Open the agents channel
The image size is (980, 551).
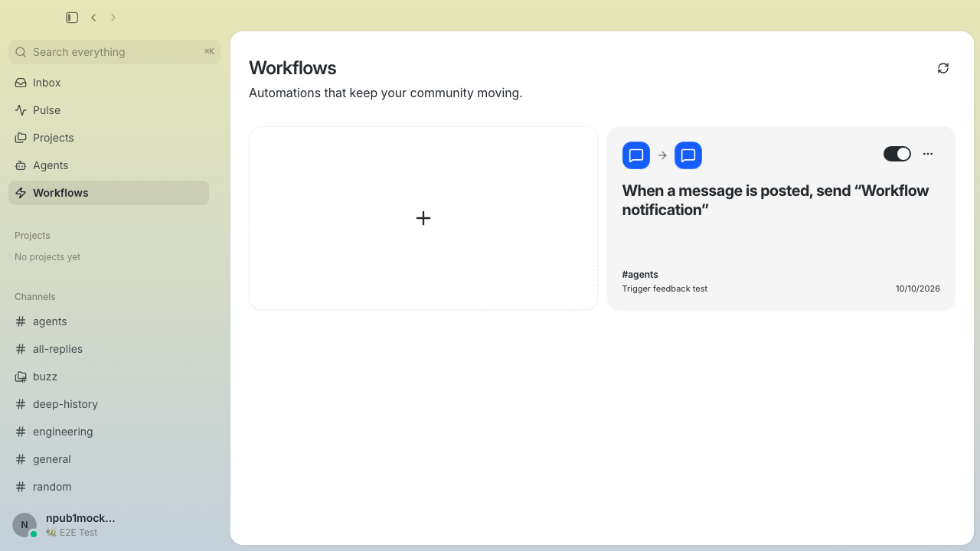point(109,321)
